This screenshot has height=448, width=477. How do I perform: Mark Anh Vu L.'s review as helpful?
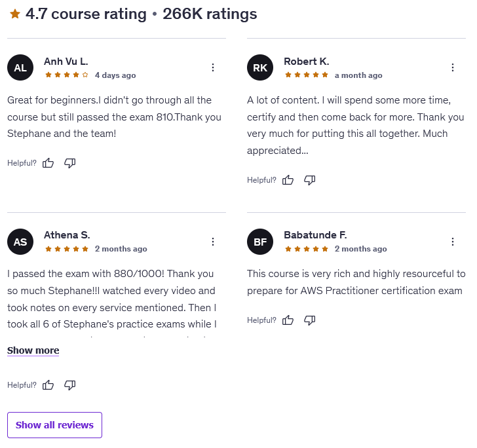click(48, 163)
